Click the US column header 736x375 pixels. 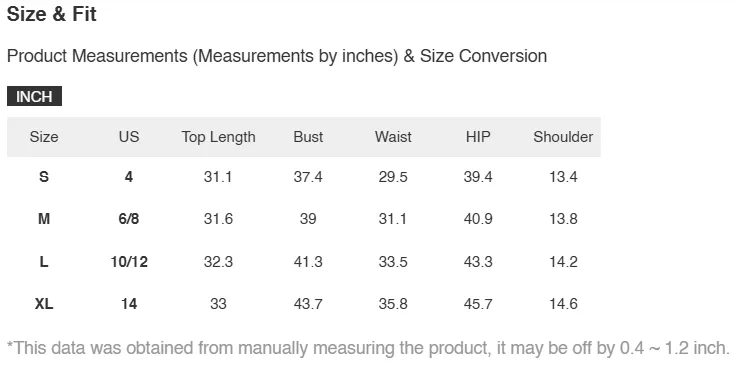(x=129, y=137)
